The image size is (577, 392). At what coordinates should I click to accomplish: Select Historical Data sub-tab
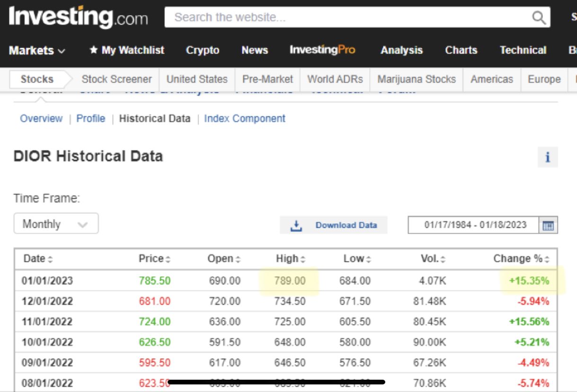coord(155,118)
